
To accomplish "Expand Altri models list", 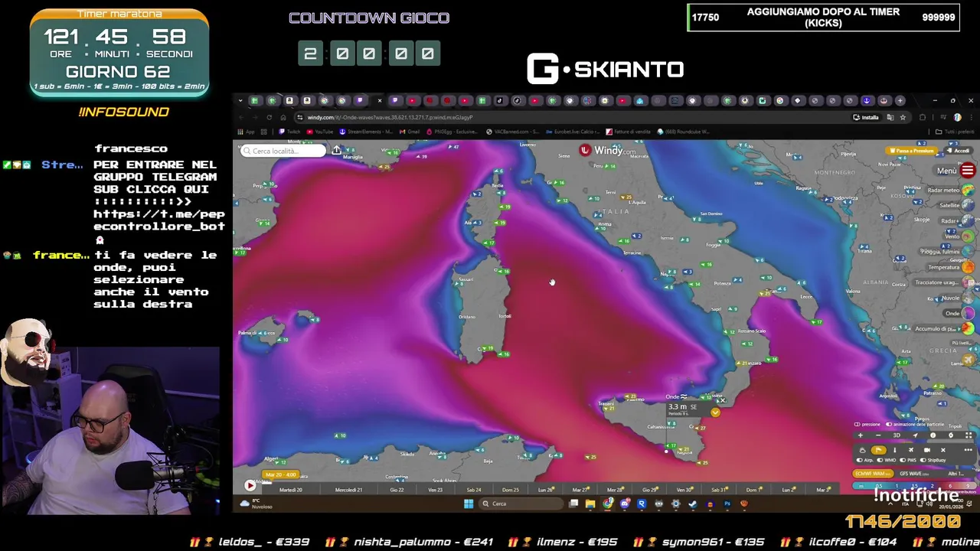I will pyautogui.click(x=955, y=474).
